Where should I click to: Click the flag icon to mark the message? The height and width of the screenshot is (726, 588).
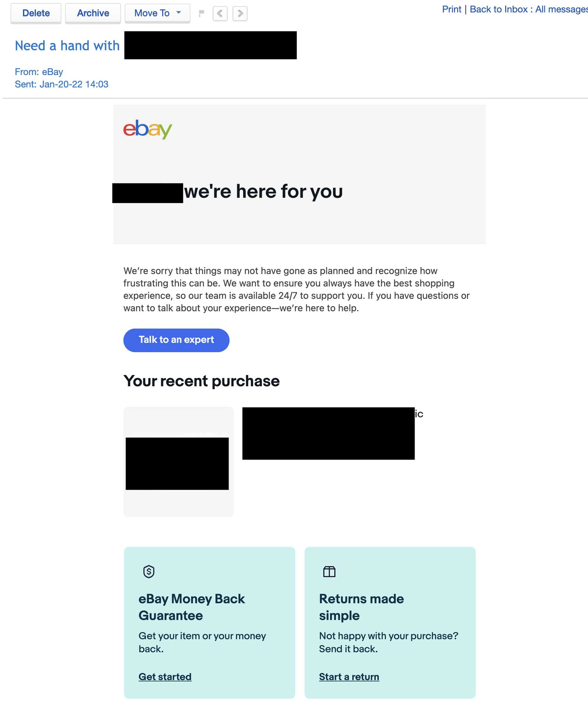[201, 13]
